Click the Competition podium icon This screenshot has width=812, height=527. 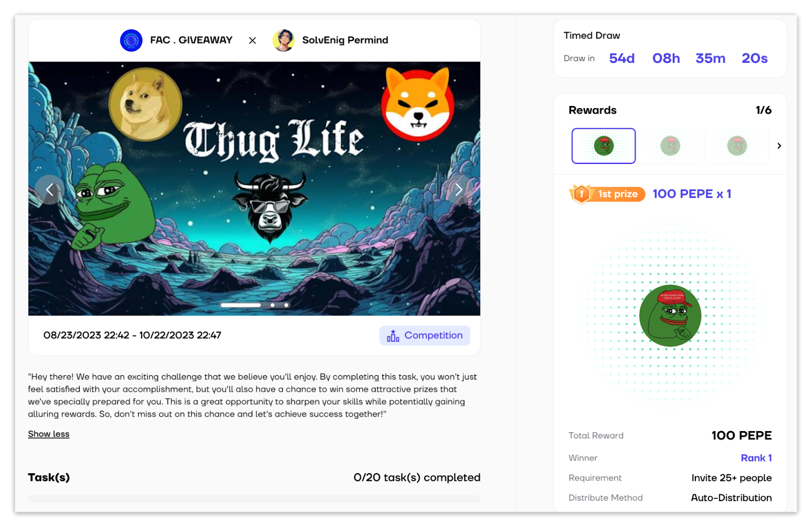tap(393, 336)
